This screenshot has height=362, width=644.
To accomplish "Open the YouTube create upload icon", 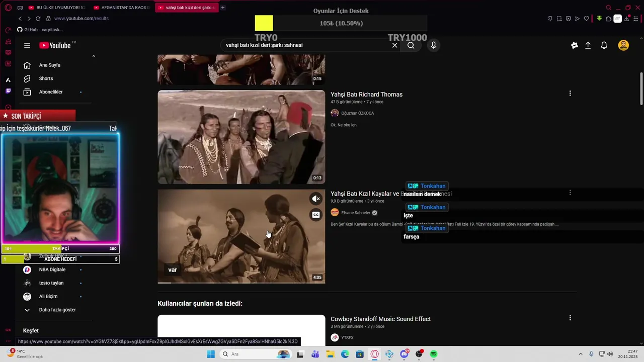I will [x=588, y=45].
